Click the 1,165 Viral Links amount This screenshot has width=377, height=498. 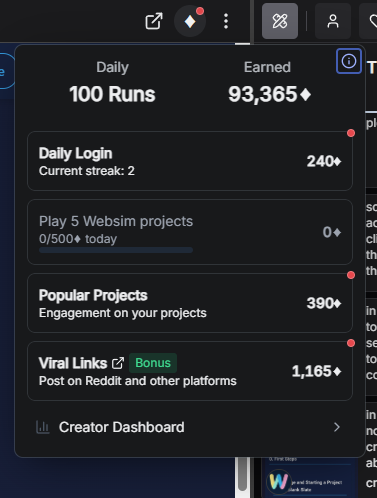point(317,371)
